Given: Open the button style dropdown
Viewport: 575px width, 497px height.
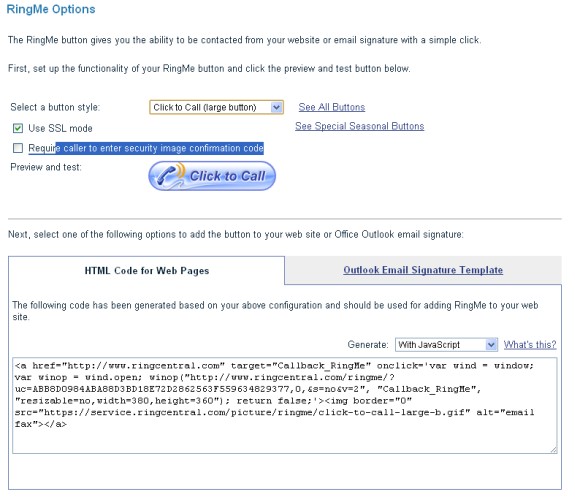Looking at the screenshot, I should pyautogui.click(x=216, y=107).
